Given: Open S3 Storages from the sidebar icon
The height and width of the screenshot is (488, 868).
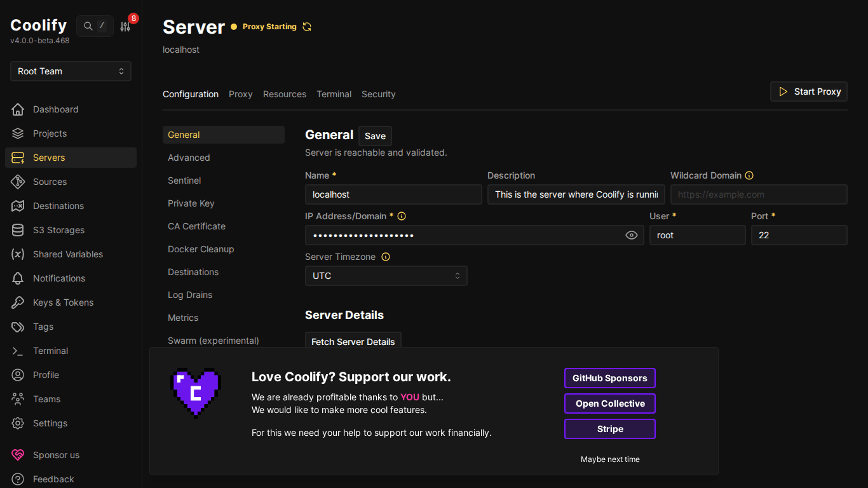Looking at the screenshot, I should click(18, 230).
